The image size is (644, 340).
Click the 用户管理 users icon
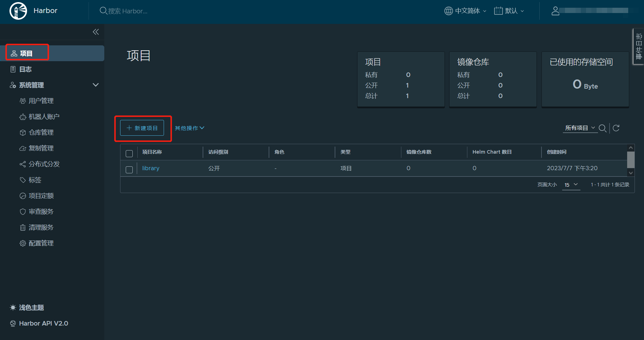(23, 101)
